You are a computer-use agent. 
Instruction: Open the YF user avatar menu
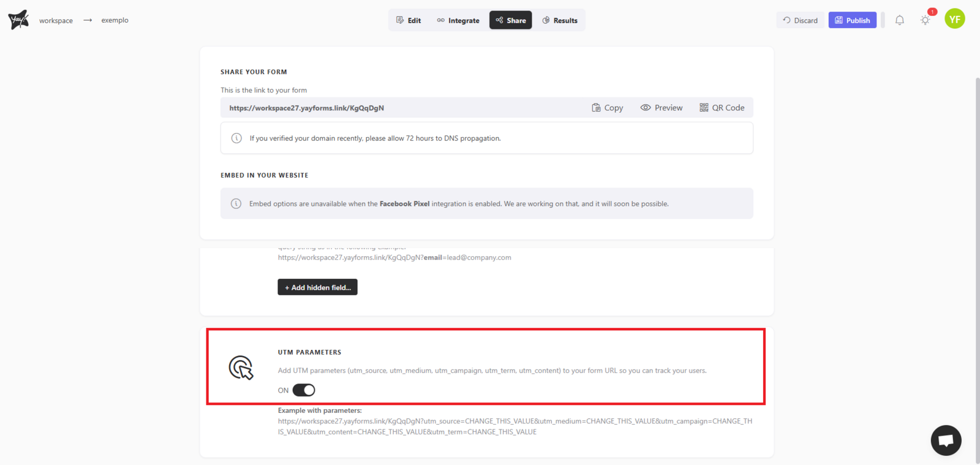[x=954, y=19]
